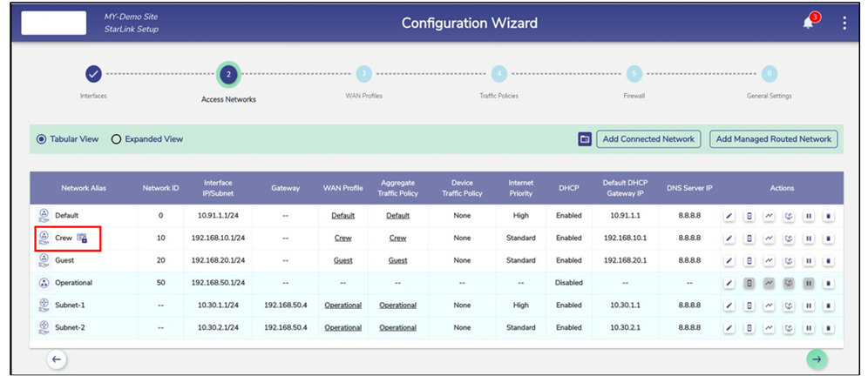Open step 1 Interfaces
Screen dimensions: 868x376
tap(93, 75)
